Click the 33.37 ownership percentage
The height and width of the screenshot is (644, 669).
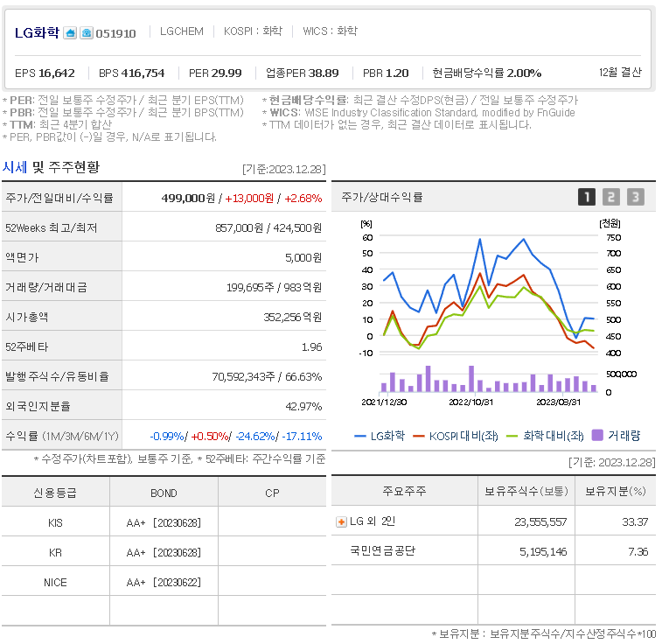[635, 522]
